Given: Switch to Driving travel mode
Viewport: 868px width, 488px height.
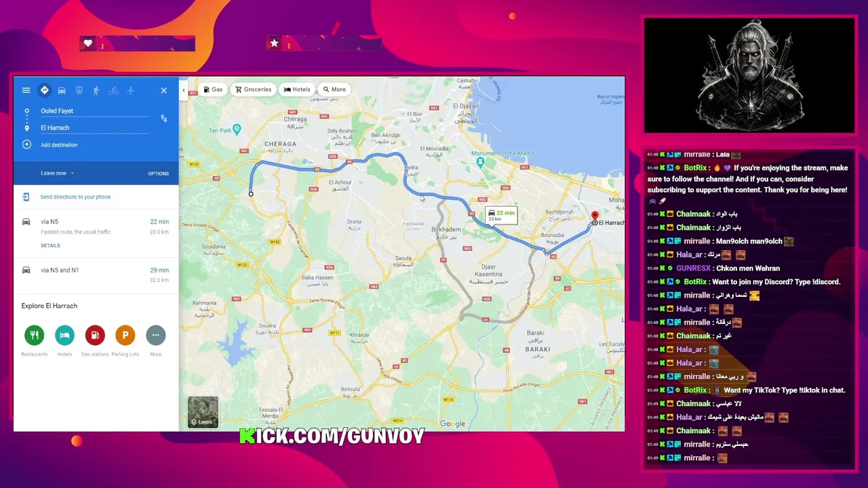Looking at the screenshot, I should (x=62, y=90).
